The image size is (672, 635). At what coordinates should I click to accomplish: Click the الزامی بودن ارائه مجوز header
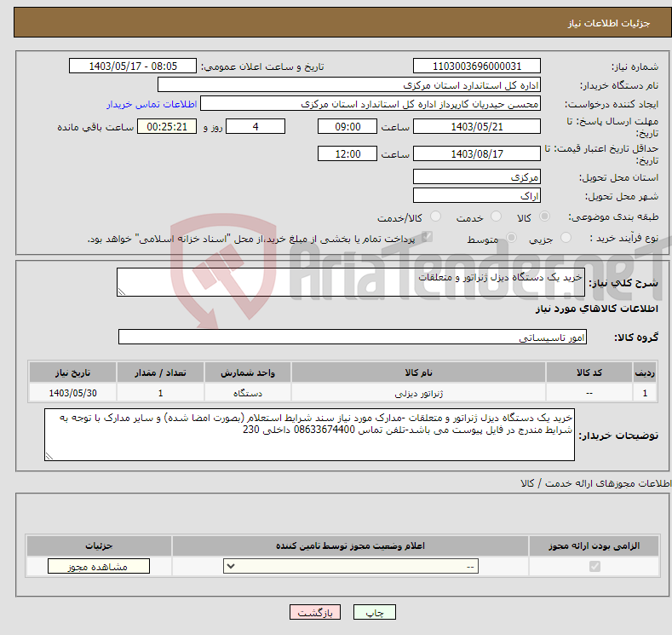(594, 546)
